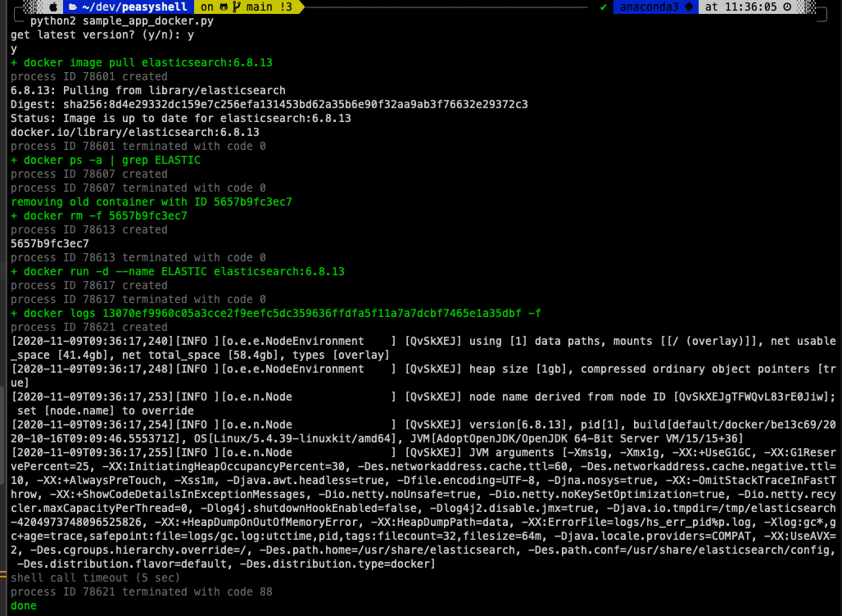This screenshot has height=616, width=842.
Task: Select the container ID 5657b9fc3ec7
Action: click(49, 242)
